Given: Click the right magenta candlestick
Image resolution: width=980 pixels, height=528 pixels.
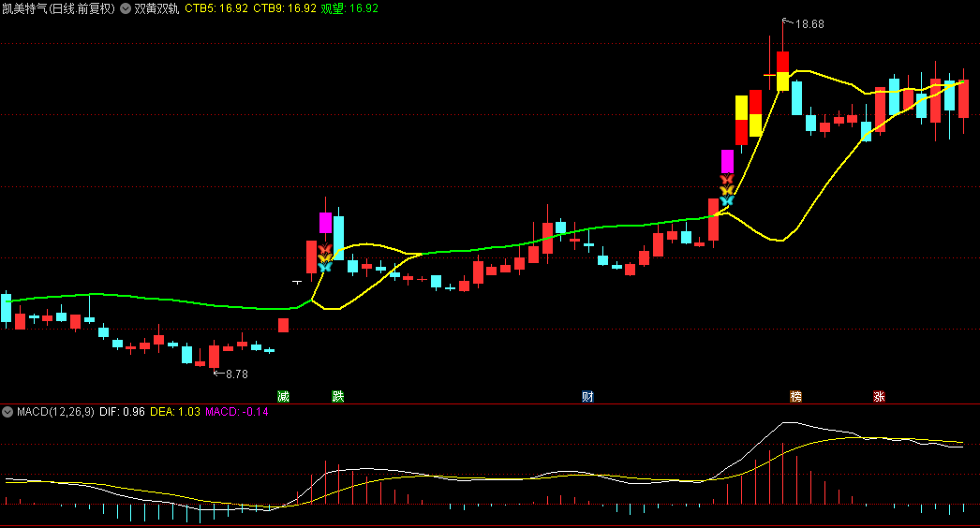Looking at the screenshot, I should (727, 161).
